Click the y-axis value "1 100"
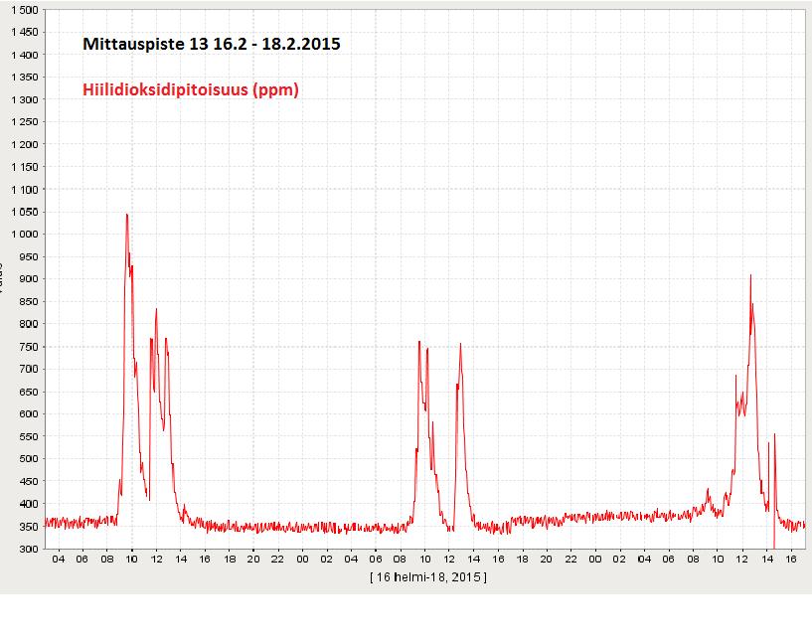The width and height of the screenshot is (812, 644). (24, 190)
